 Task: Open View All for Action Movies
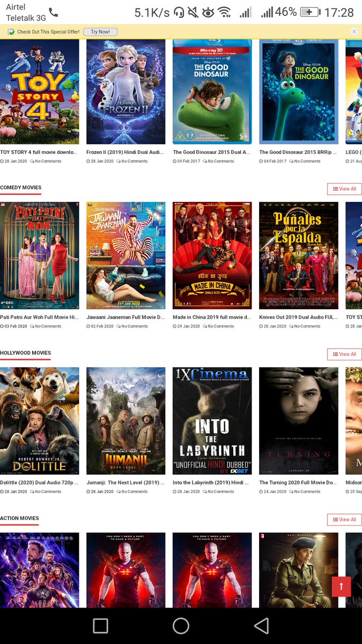click(x=344, y=519)
